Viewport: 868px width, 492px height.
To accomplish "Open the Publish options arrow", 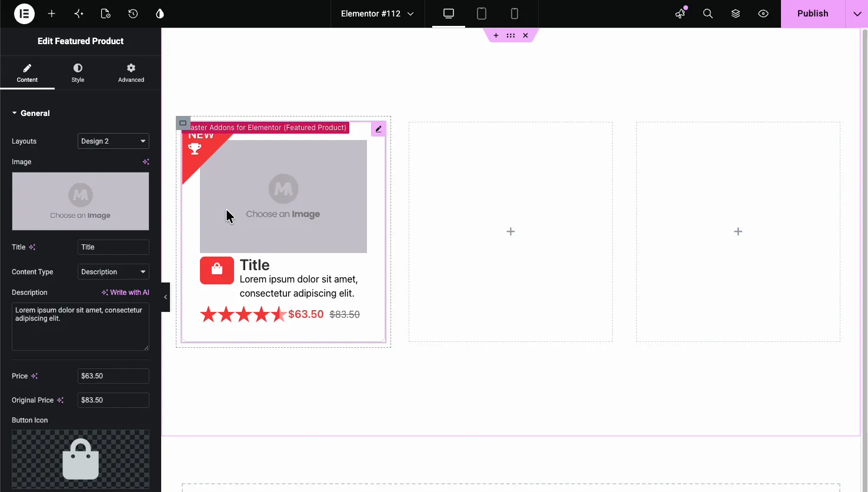I will [857, 14].
